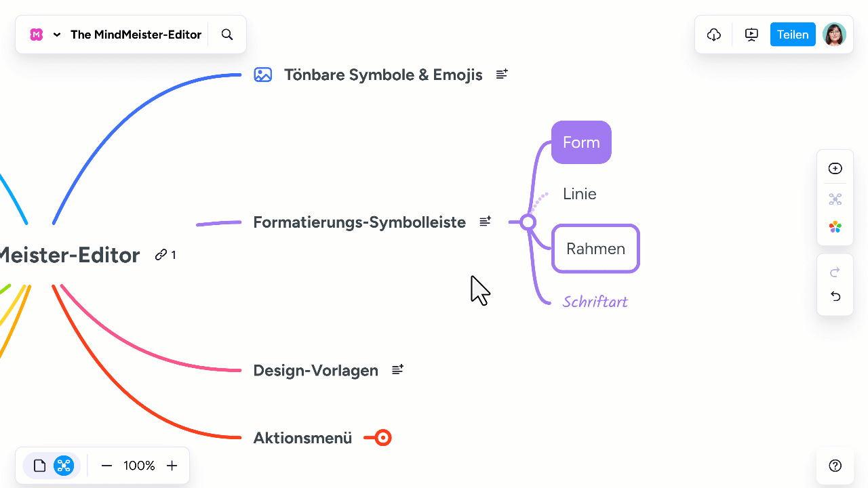Select the Linie node

tap(580, 194)
